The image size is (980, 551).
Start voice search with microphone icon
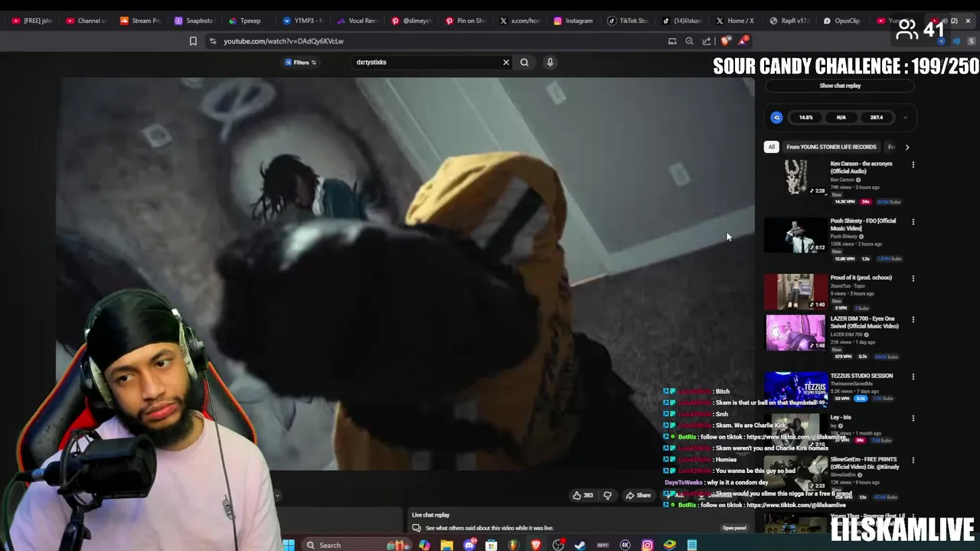550,62
